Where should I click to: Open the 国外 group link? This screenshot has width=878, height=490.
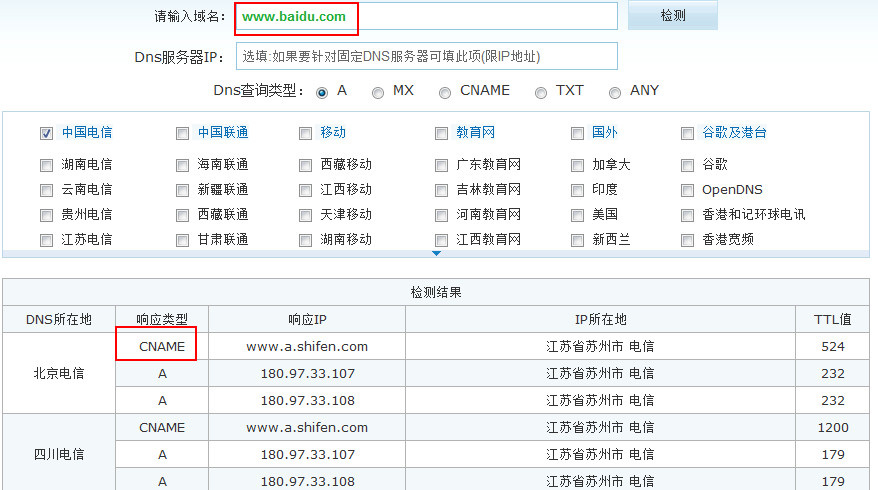pos(605,133)
